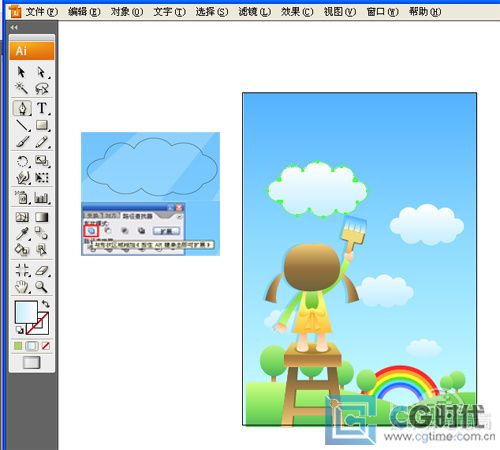Select the Scale tool
The width and height of the screenshot is (500, 450).
pos(42,161)
